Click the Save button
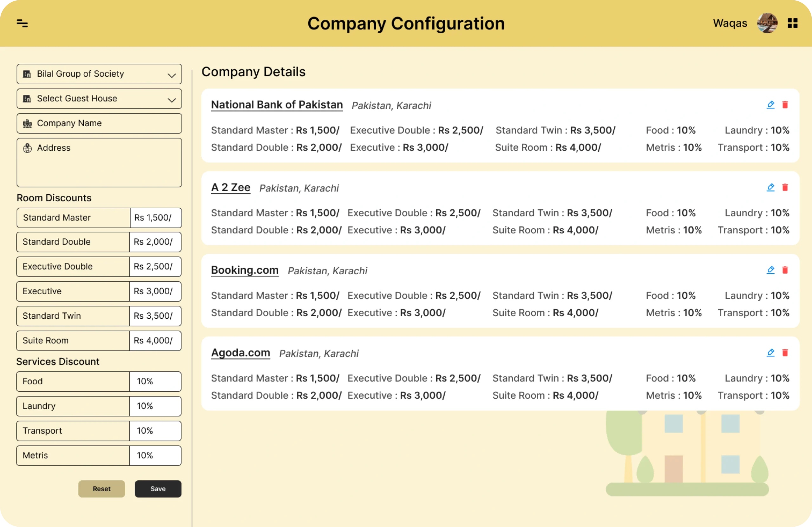This screenshot has width=812, height=527. point(158,489)
